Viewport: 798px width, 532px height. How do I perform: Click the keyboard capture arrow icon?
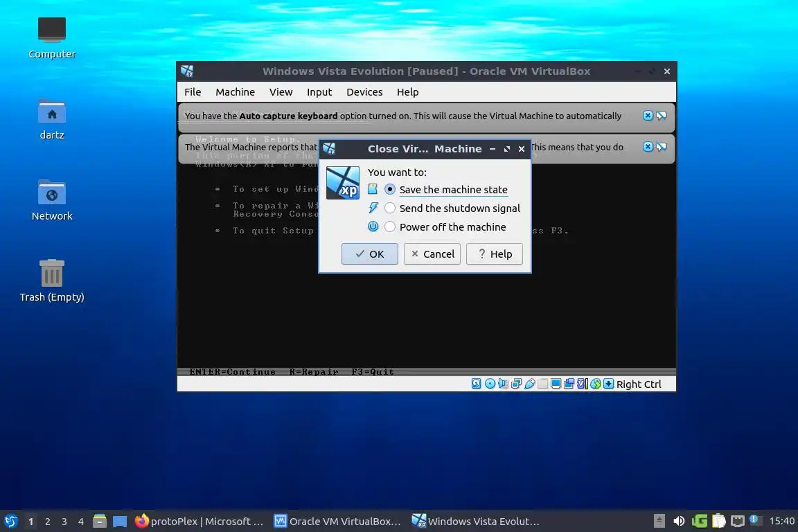[609, 384]
